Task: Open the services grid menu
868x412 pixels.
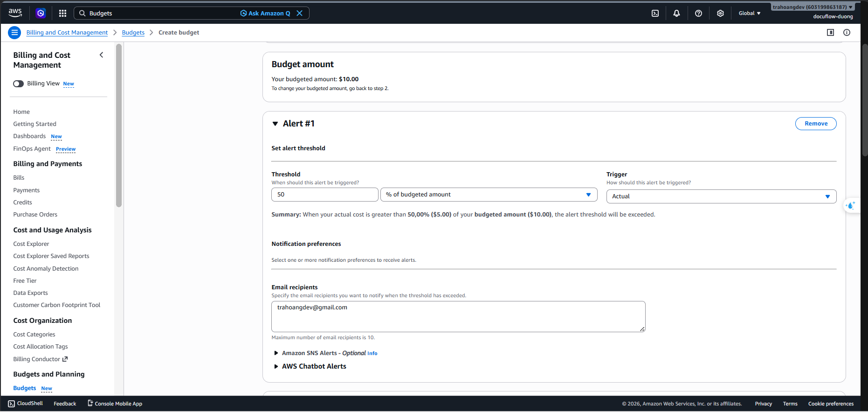Action: [62, 13]
